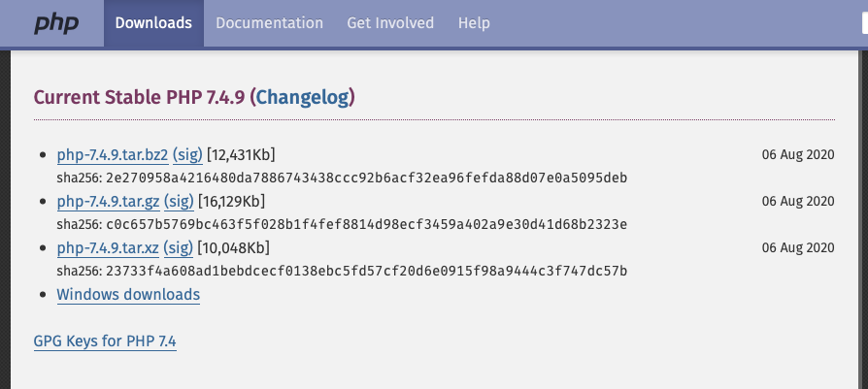Download php-7.4.9.tar.xz
Image resolution: width=868 pixels, height=389 pixels.
(x=108, y=248)
